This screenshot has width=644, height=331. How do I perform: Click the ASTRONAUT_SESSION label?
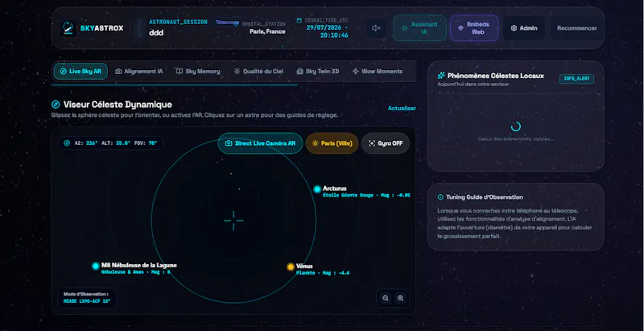[x=178, y=22]
